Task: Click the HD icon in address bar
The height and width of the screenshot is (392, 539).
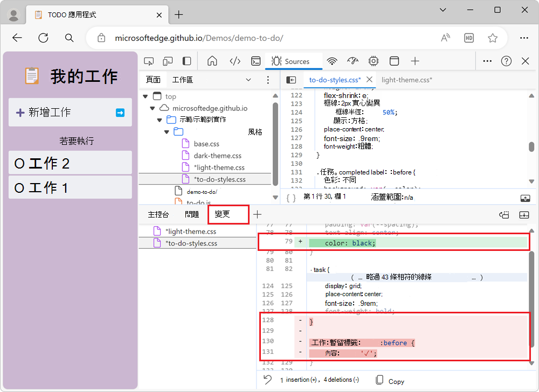Action: tap(469, 38)
